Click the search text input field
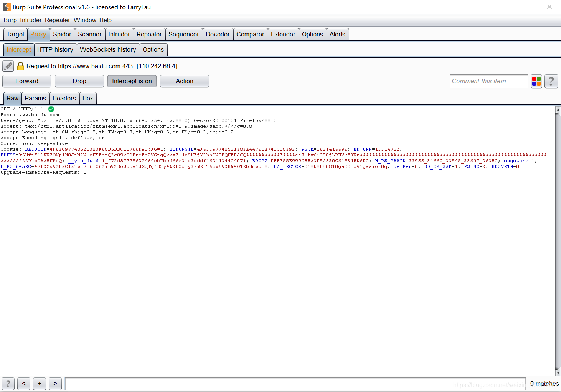Screen dimensions: 561x392 pyautogui.click(x=295, y=384)
